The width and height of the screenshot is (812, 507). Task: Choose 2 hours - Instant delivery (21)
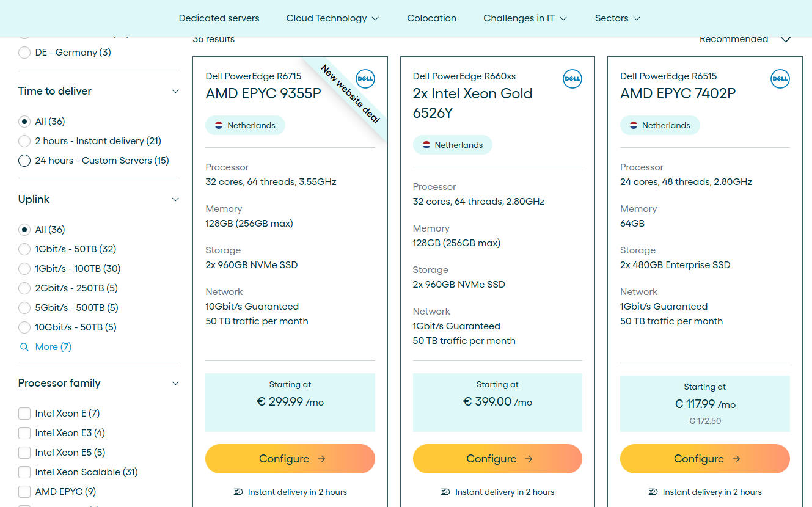tap(24, 141)
